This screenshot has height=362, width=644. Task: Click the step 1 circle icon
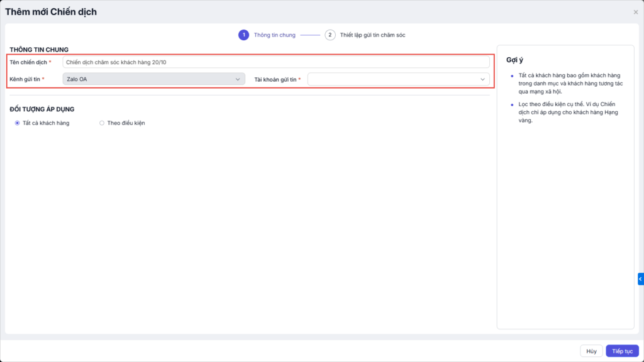pyautogui.click(x=243, y=35)
